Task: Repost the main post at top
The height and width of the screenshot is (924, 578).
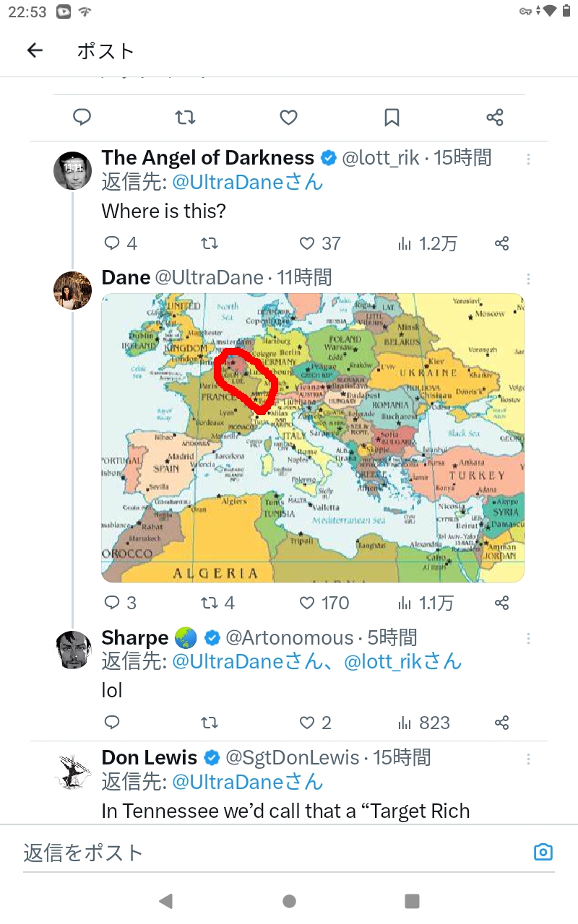Action: 186,117
